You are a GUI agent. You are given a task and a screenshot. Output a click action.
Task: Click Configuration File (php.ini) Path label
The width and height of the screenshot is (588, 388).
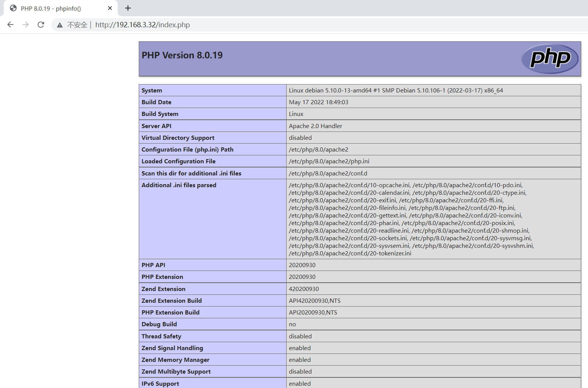tap(187, 150)
